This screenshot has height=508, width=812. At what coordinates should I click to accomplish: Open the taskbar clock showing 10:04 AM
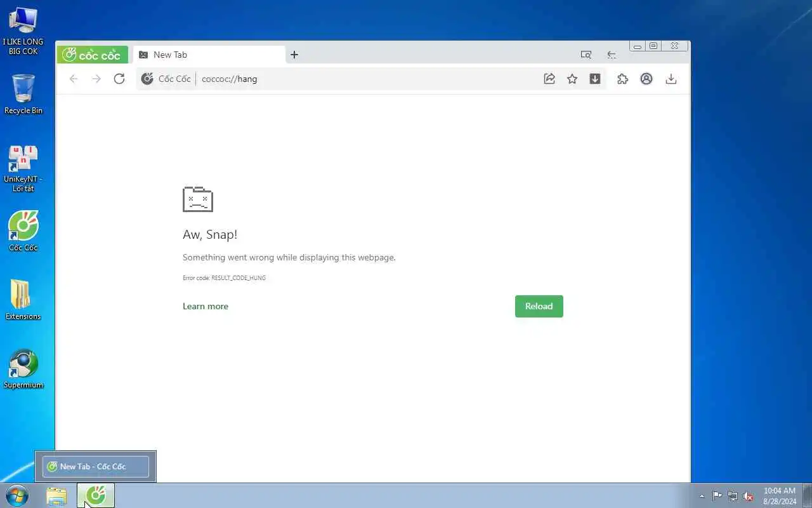coord(780,495)
